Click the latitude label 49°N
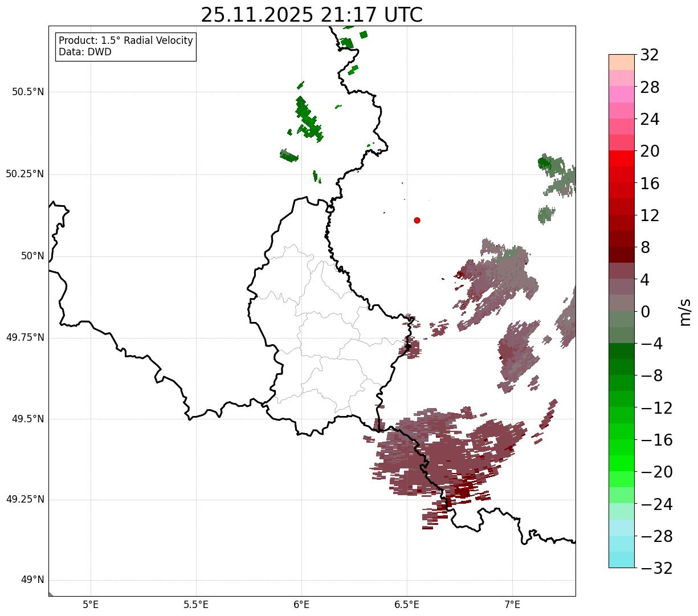This screenshot has width=698, height=616. pyautogui.click(x=33, y=580)
